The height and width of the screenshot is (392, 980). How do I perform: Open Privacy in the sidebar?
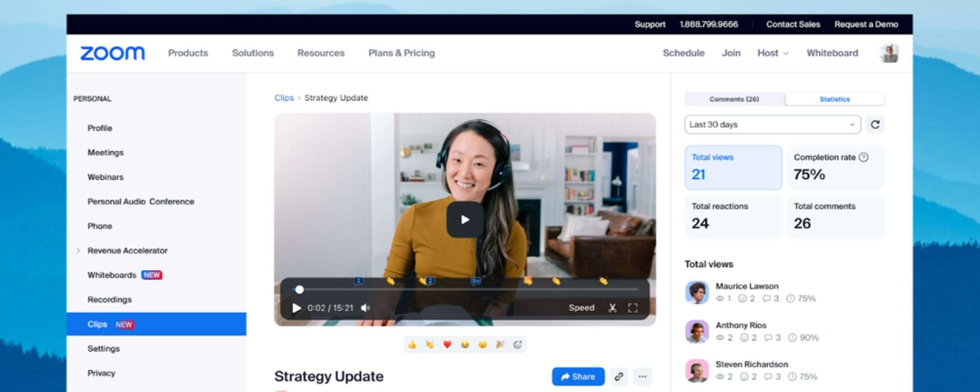[101, 373]
